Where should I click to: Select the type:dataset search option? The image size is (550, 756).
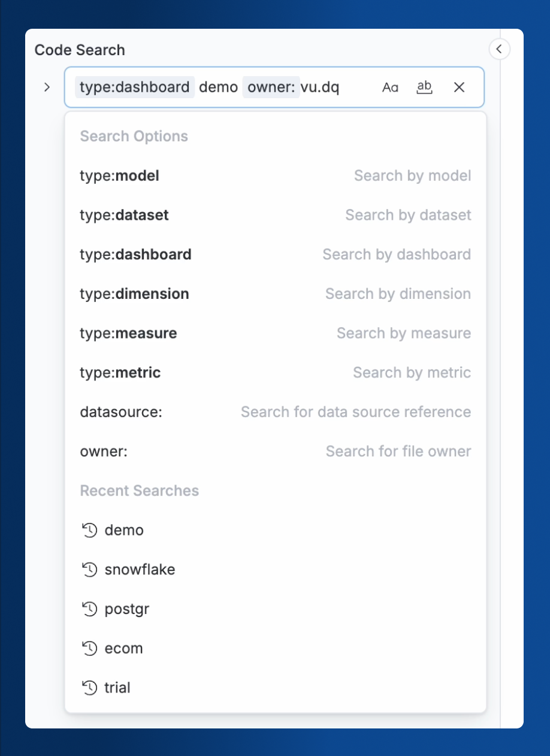click(x=276, y=215)
